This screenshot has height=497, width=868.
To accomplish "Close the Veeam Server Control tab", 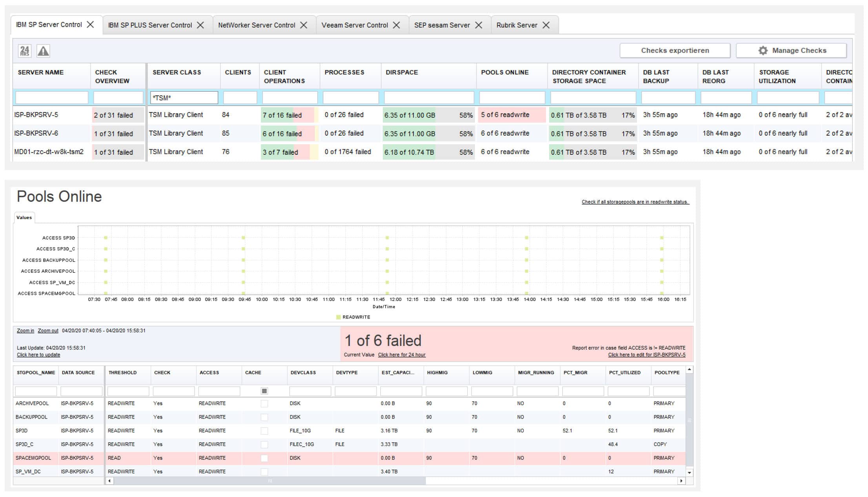I will (x=397, y=25).
